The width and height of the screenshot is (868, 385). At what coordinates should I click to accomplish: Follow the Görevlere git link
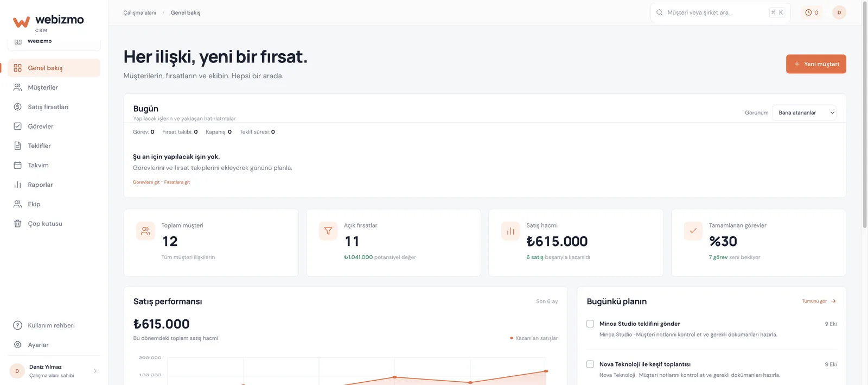146,182
